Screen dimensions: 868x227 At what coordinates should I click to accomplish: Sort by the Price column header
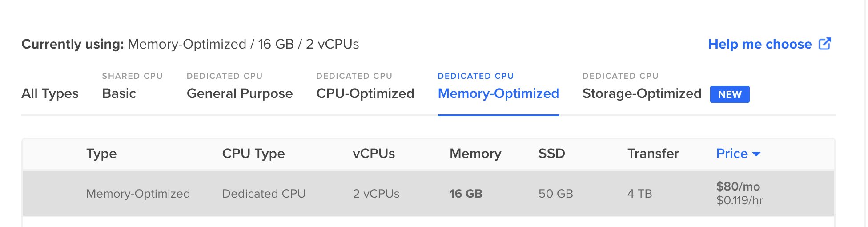[x=732, y=154]
